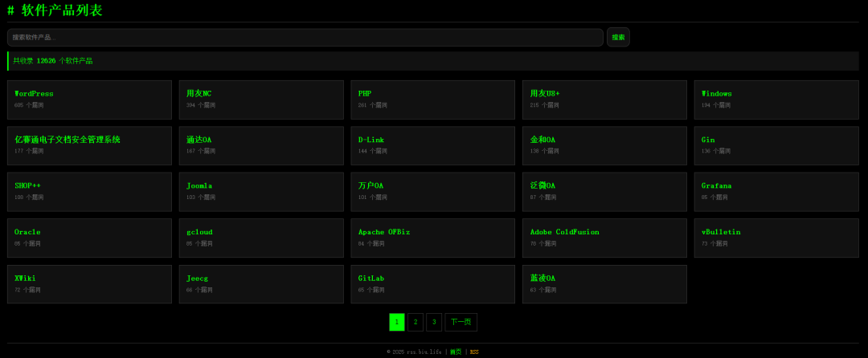The height and width of the screenshot is (358, 868).
Task: Open the vBulletin product card
Action: coord(776,238)
